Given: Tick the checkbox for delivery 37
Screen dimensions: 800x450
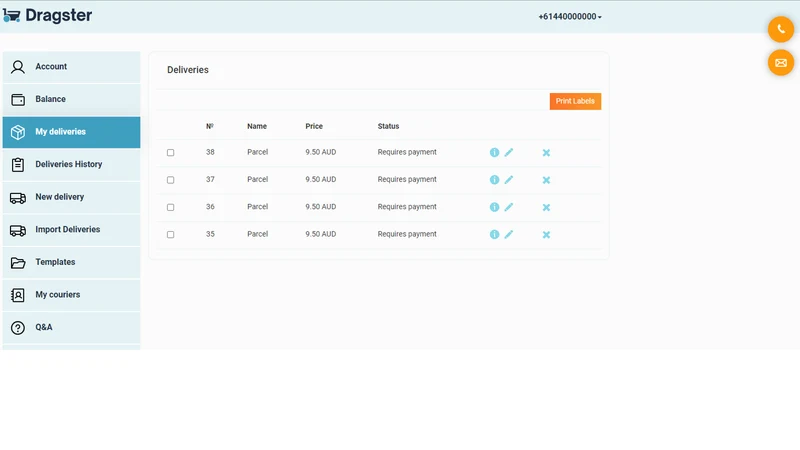Looking at the screenshot, I should pos(170,180).
